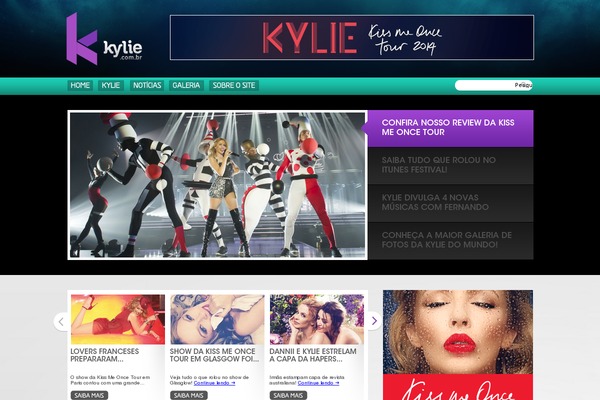Screen dimensions: 600x400
Task: Open the Glasgow show thumbnail image
Action: (x=217, y=319)
